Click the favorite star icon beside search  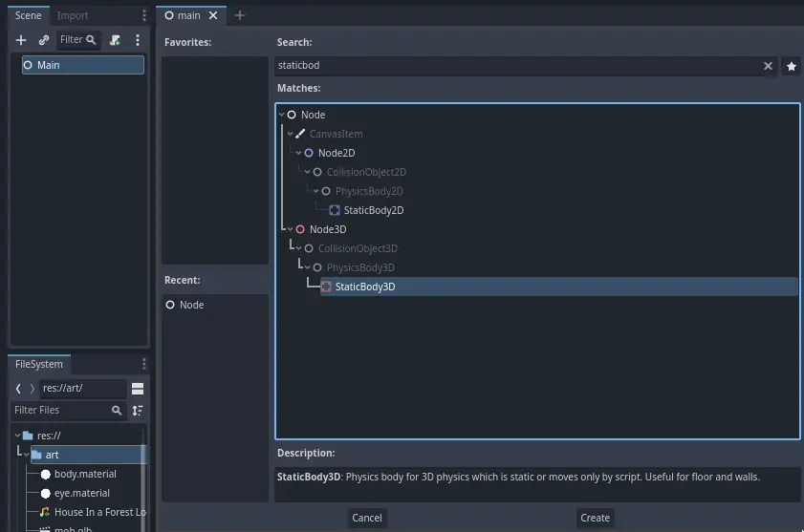click(791, 66)
